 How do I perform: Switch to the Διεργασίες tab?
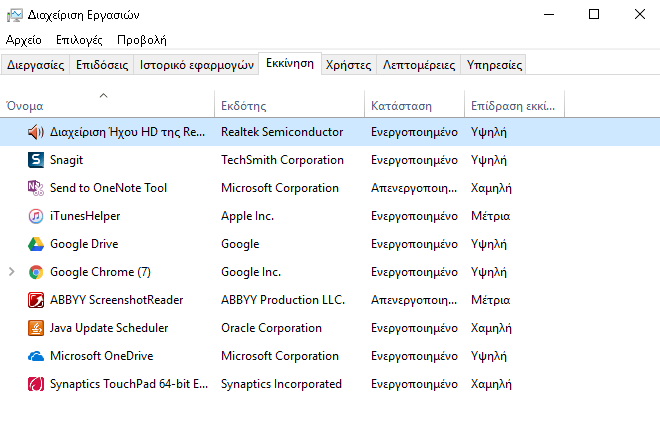pos(35,65)
